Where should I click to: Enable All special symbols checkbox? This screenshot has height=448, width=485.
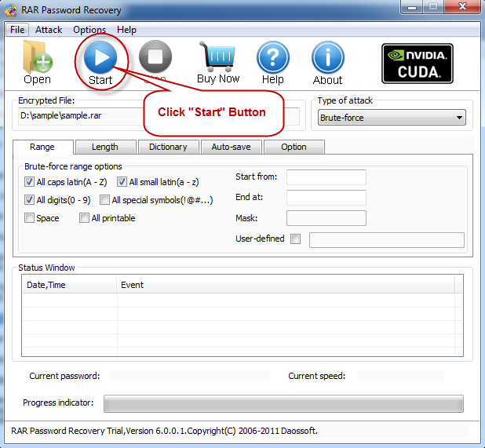click(x=104, y=200)
